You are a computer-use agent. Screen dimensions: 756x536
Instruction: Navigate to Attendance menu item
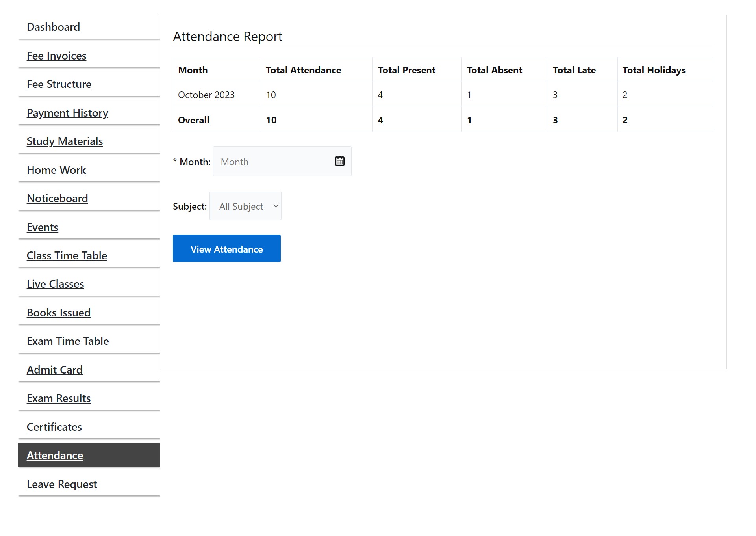point(54,455)
